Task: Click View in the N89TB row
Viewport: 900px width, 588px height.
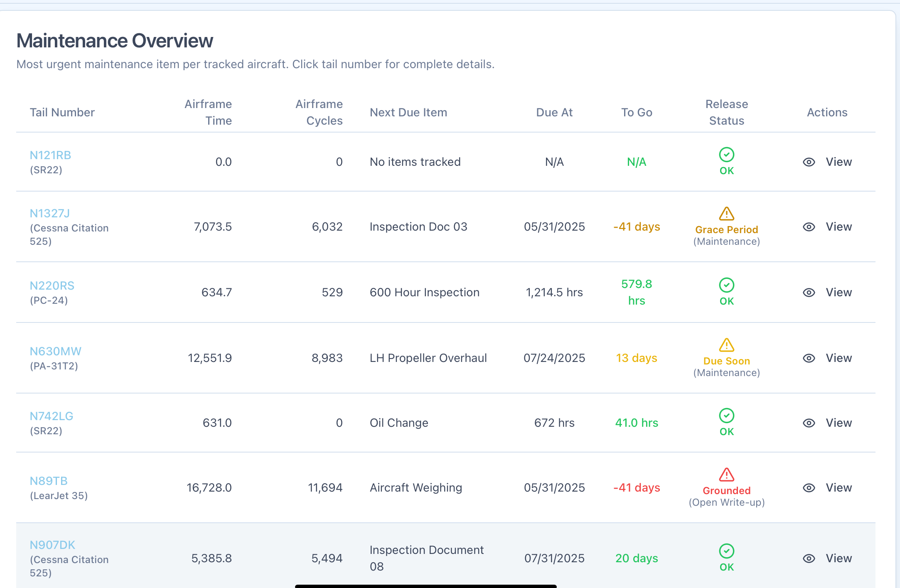Action: coord(839,488)
